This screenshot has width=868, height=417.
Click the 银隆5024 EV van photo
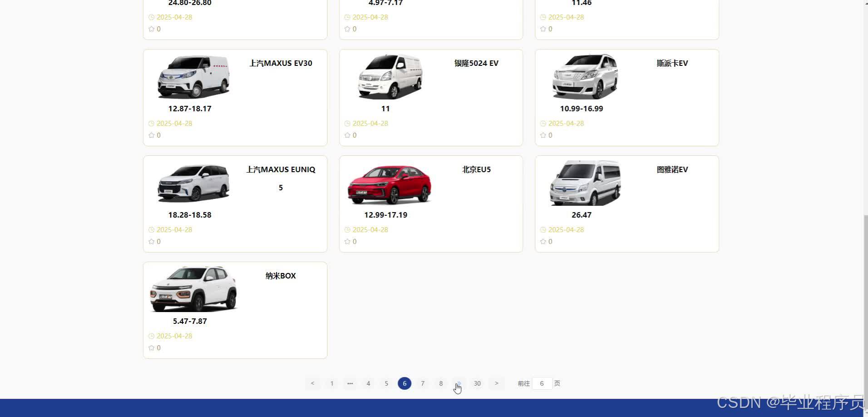tap(390, 76)
